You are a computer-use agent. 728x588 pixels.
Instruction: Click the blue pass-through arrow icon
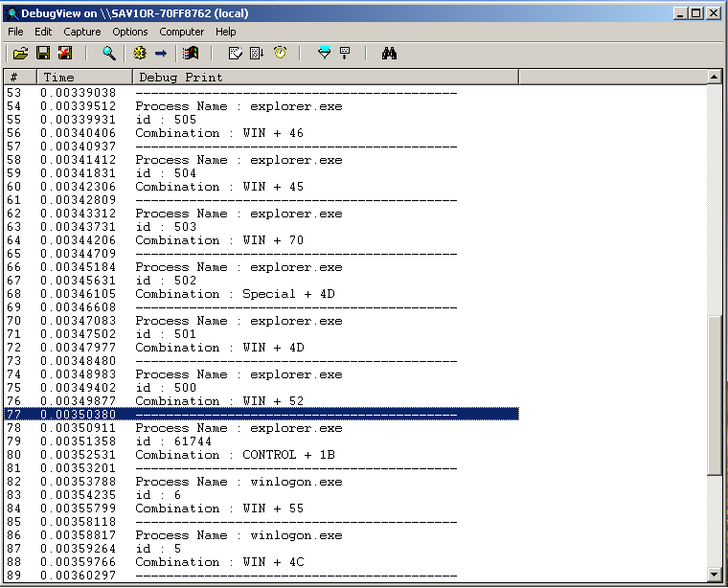click(x=161, y=54)
